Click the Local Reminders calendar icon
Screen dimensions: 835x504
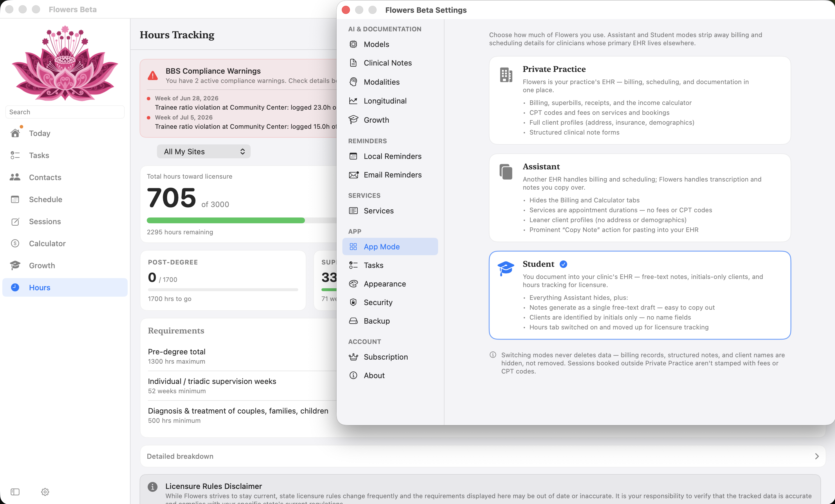(x=353, y=156)
